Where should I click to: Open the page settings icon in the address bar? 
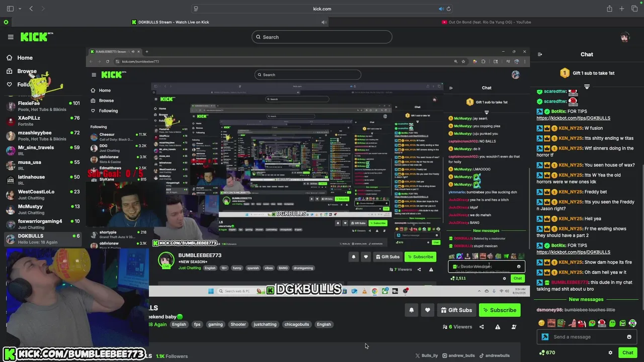click(196, 9)
